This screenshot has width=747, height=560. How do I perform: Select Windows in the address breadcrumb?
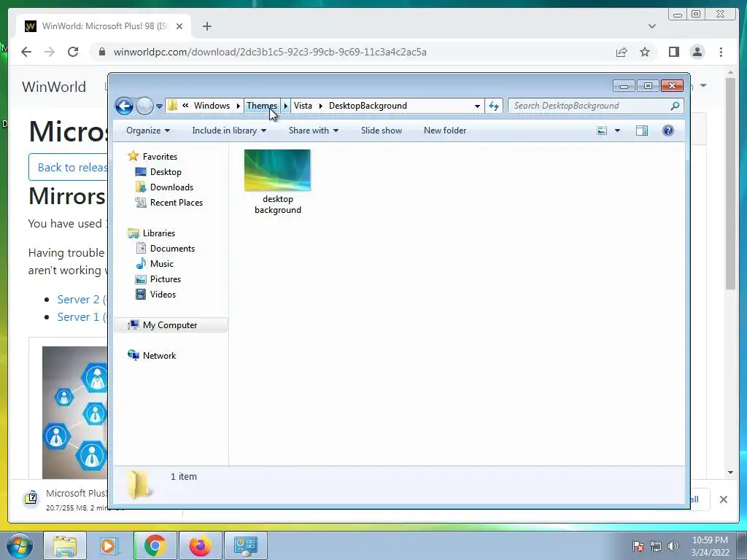(x=212, y=106)
